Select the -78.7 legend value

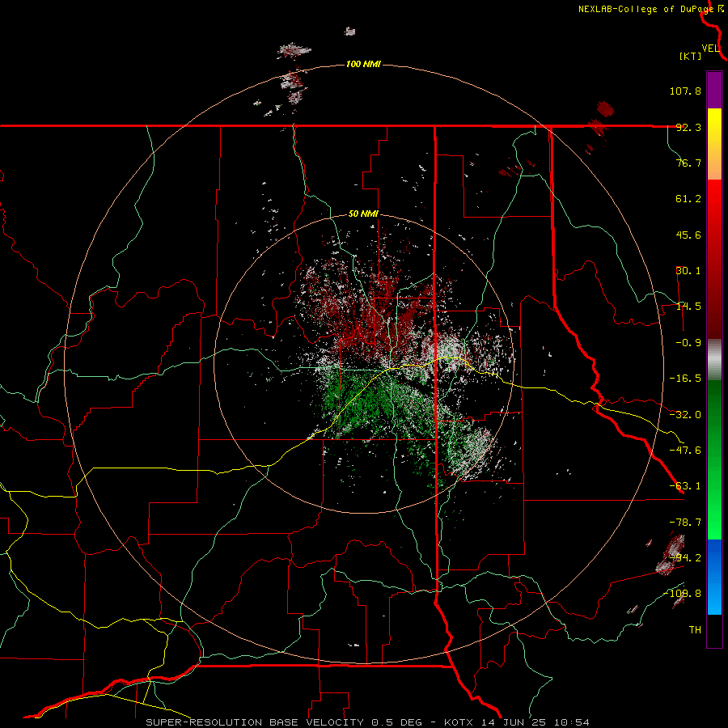[685, 523]
